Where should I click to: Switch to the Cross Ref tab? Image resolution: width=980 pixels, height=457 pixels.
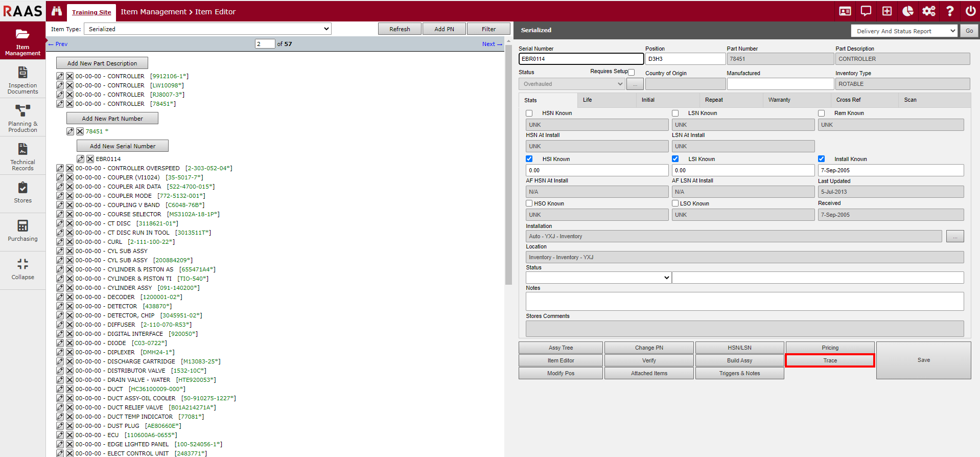click(848, 100)
